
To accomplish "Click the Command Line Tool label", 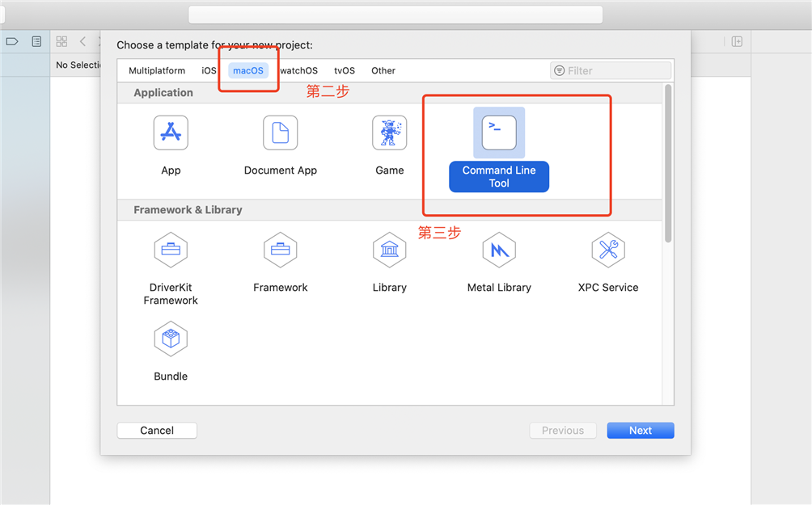I will (x=499, y=177).
